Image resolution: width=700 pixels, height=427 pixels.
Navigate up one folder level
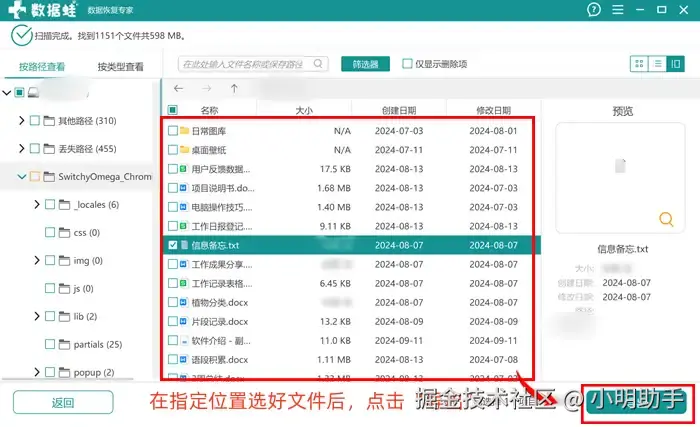tap(234, 88)
